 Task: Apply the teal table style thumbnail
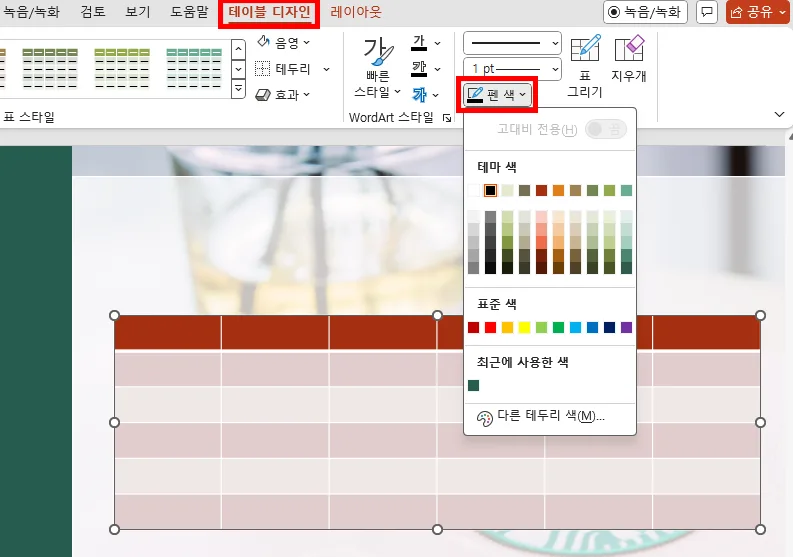click(x=194, y=68)
